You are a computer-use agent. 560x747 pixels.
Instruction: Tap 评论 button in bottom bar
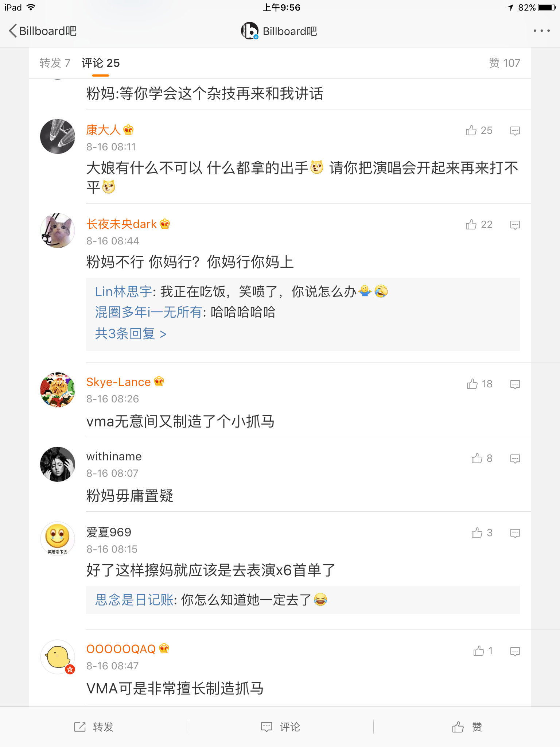click(280, 727)
